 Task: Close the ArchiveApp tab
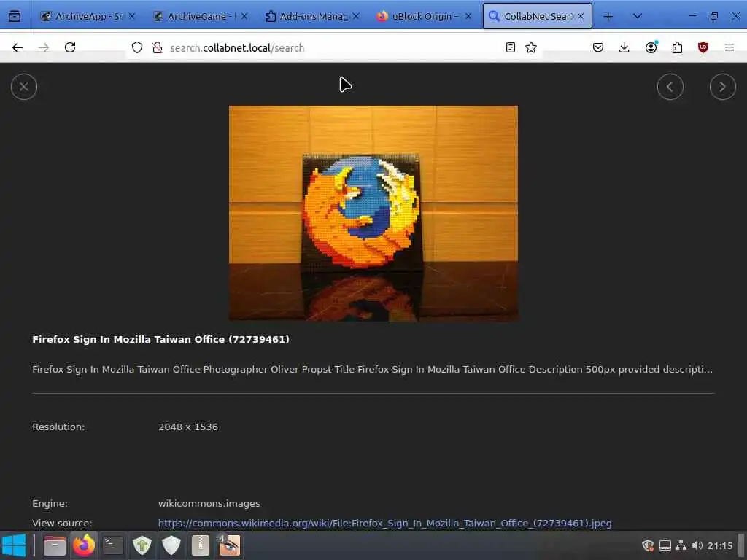(x=132, y=17)
